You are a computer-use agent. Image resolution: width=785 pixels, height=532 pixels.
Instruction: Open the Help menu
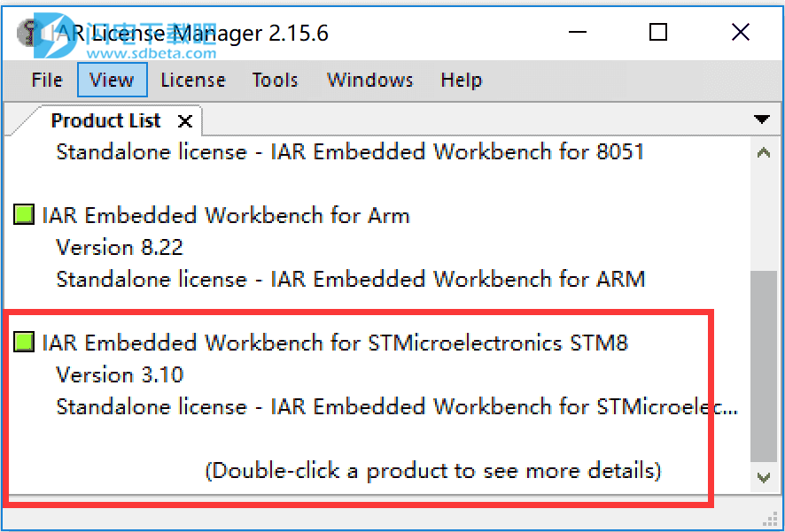(x=461, y=80)
